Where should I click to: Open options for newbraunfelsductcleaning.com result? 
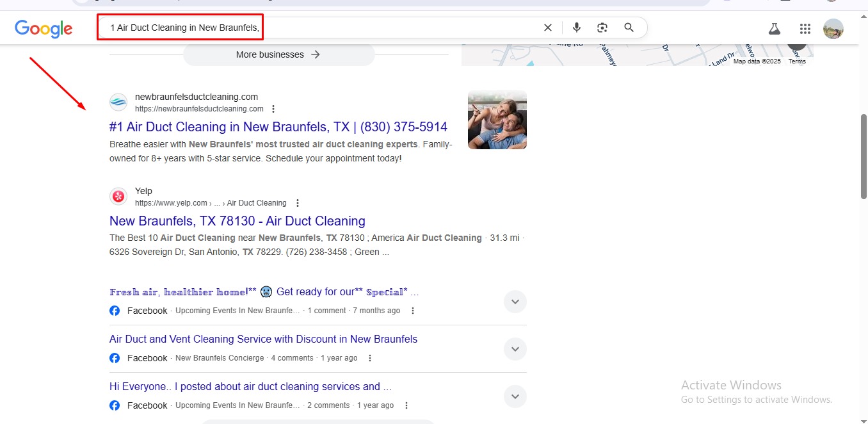point(274,109)
